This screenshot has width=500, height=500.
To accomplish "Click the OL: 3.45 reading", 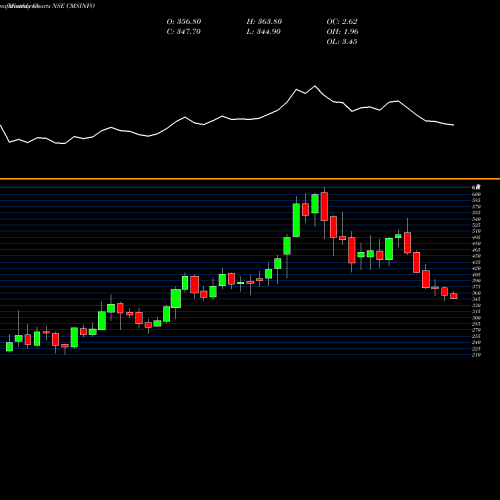I will (342, 42).
